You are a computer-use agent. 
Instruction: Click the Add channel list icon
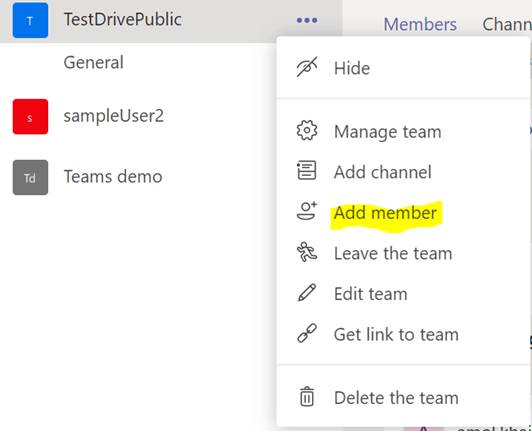307,170
